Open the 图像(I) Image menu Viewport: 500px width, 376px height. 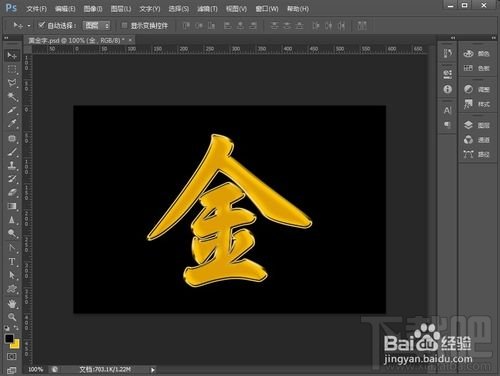coord(93,9)
